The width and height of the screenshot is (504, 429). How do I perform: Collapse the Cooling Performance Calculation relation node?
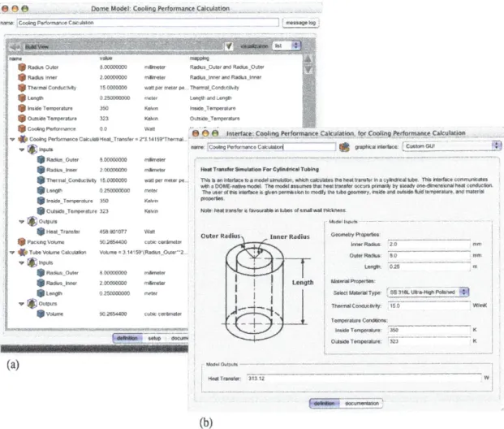coord(12,140)
